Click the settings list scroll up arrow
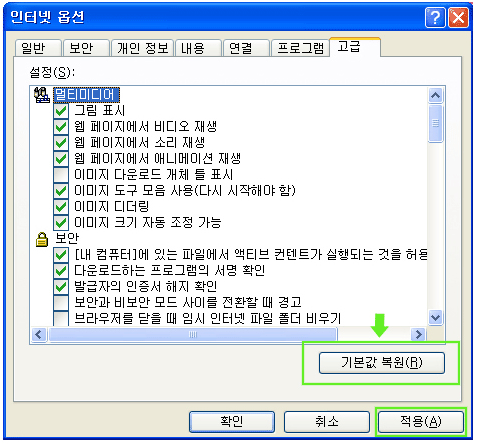The image size is (478, 444). (435, 96)
